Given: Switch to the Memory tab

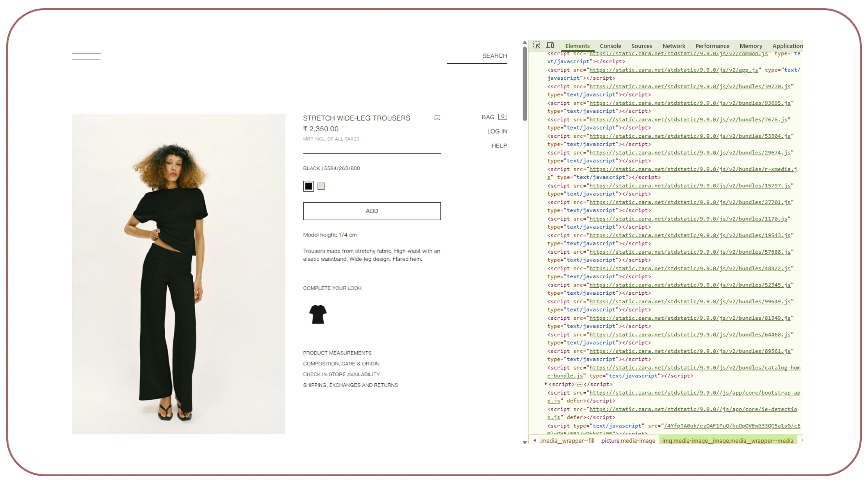Looking at the screenshot, I should pyautogui.click(x=750, y=46).
